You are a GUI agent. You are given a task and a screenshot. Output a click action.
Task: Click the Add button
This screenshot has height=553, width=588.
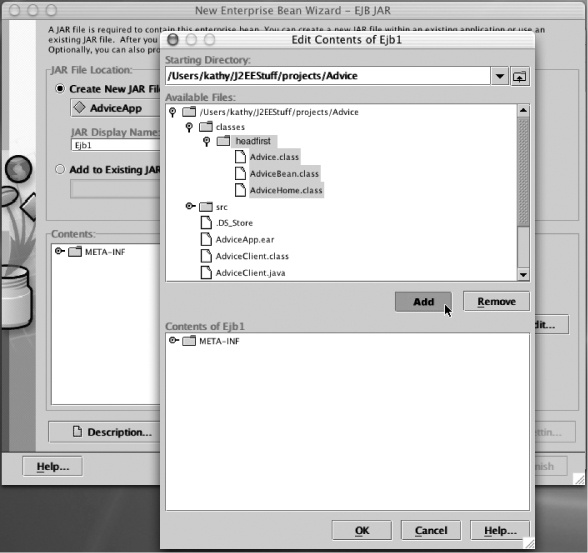(x=423, y=302)
